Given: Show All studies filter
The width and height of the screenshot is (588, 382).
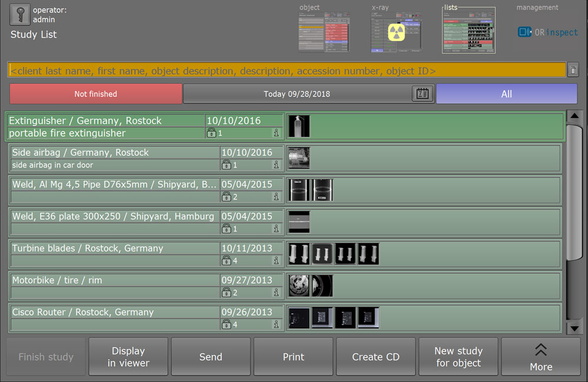Looking at the screenshot, I should point(506,93).
